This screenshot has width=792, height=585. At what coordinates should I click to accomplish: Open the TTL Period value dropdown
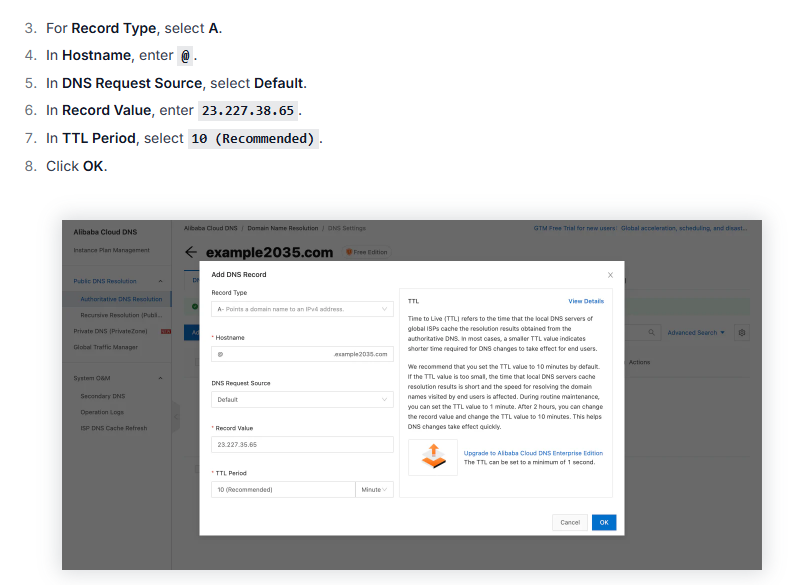point(283,490)
